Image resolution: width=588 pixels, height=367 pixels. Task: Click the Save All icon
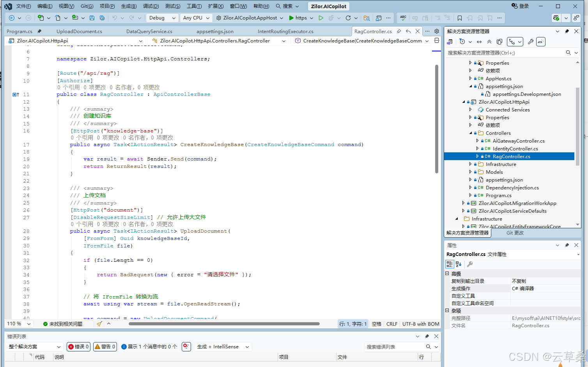(x=102, y=18)
